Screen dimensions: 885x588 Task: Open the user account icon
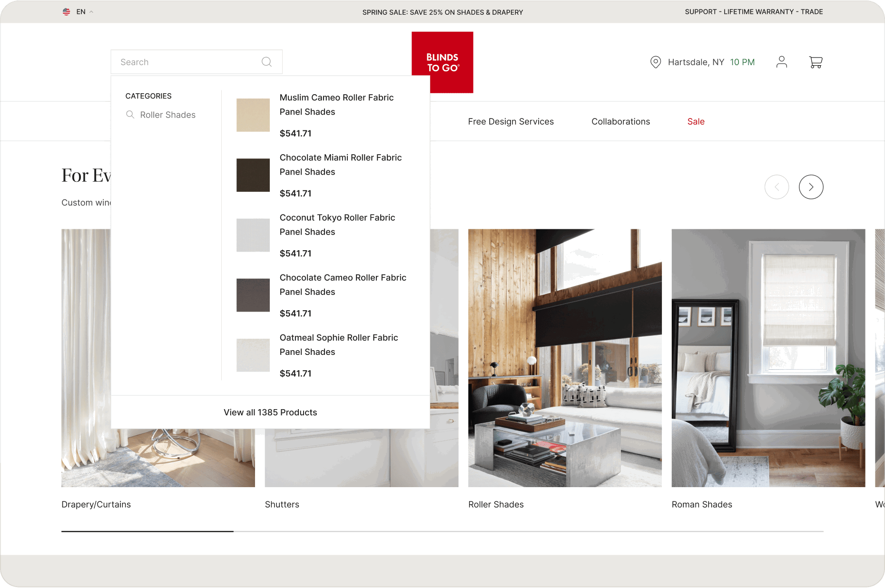781,62
